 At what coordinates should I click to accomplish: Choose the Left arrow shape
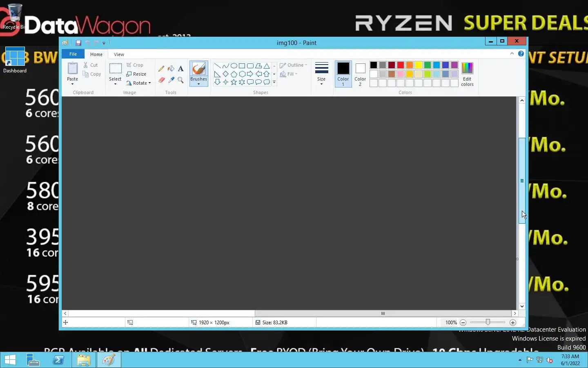click(258, 74)
